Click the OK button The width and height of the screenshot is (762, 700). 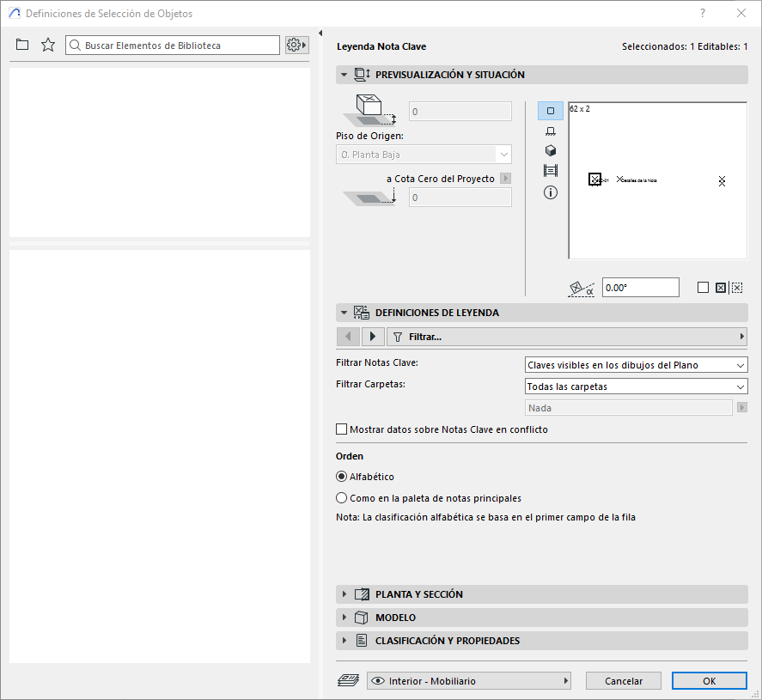click(x=709, y=681)
